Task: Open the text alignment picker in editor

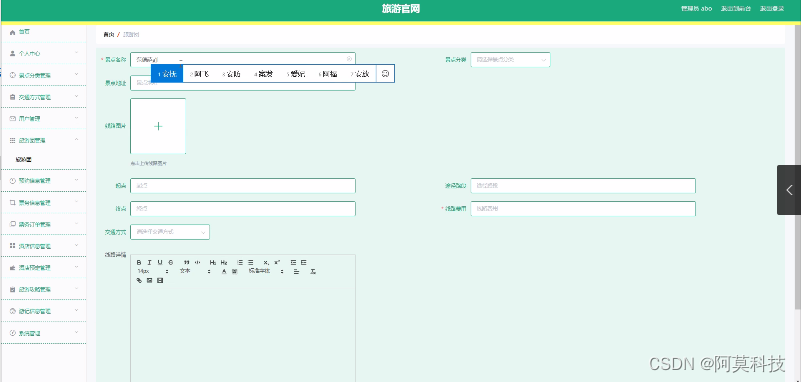Action: [x=296, y=271]
